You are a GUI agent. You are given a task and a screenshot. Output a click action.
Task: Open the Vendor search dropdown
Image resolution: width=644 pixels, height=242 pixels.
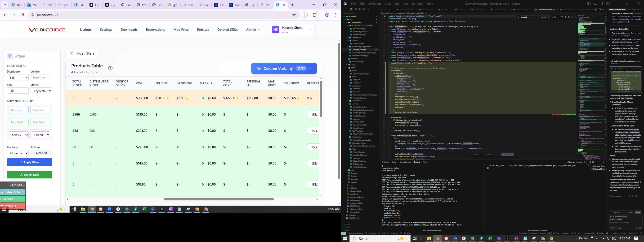41,77
